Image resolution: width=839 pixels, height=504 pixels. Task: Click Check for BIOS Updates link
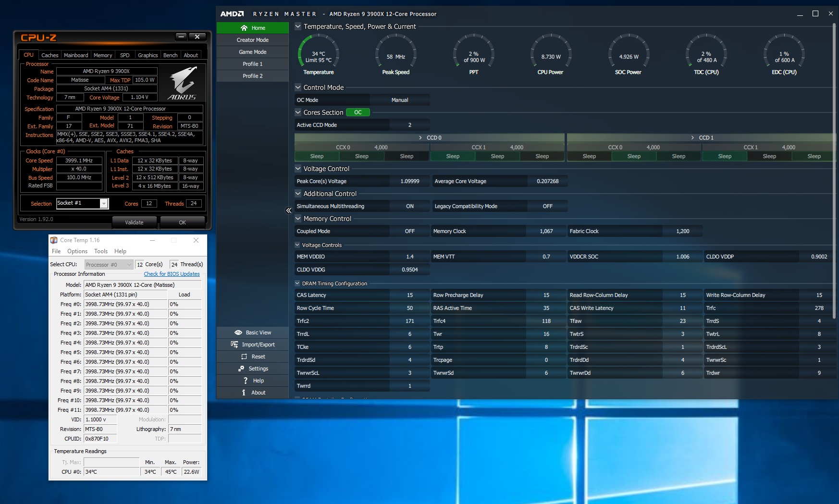click(172, 274)
